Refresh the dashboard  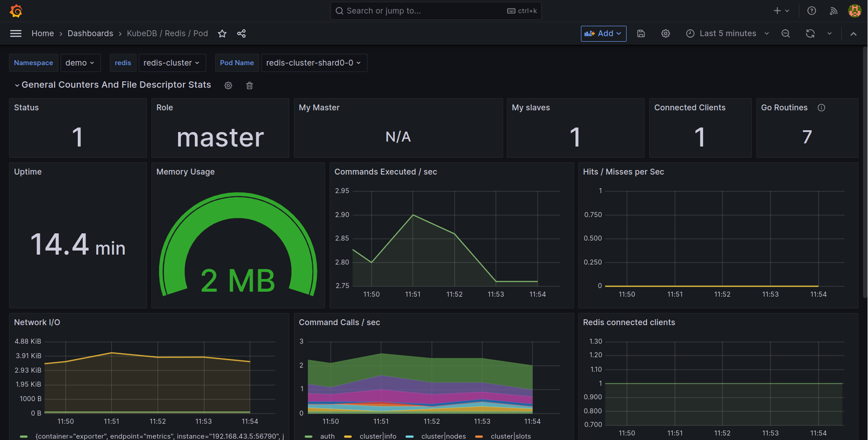coord(810,33)
